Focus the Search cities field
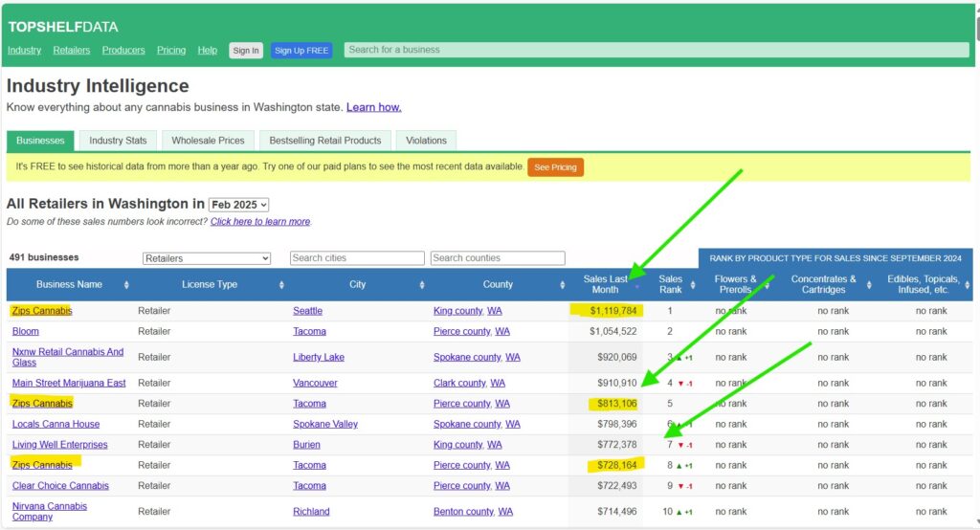Image resolution: width=980 pixels, height=530 pixels. (x=357, y=258)
